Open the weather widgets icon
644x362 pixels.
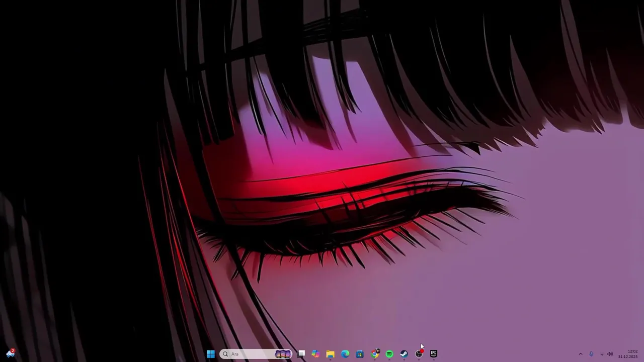pyautogui.click(x=11, y=353)
